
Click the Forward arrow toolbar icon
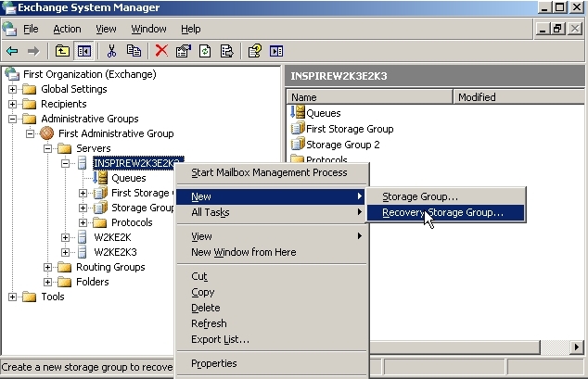click(x=33, y=51)
